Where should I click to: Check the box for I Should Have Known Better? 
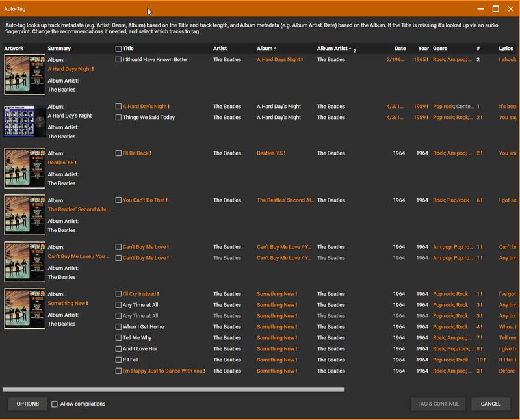[118, 60]
